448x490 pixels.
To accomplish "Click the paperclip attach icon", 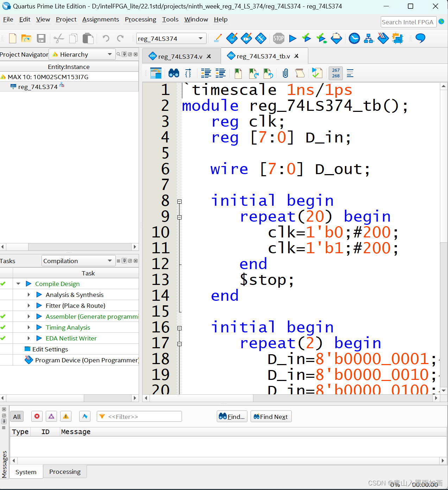I will [285, 73].
